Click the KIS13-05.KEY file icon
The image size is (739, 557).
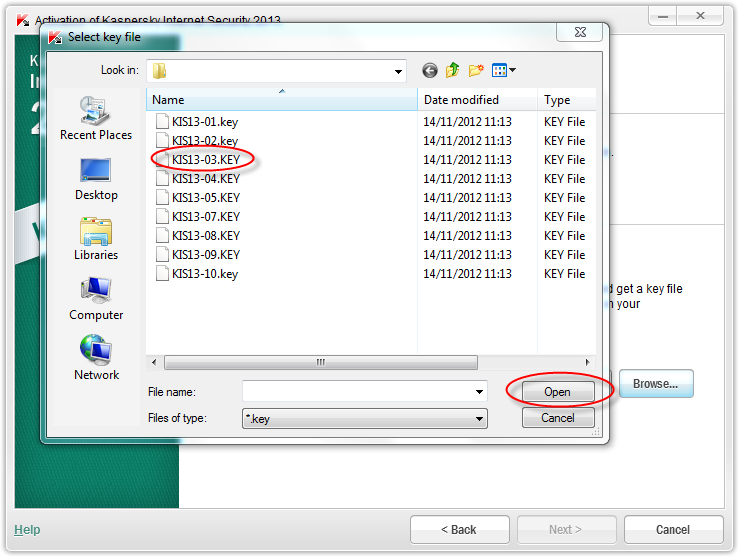tap(162, 197)
